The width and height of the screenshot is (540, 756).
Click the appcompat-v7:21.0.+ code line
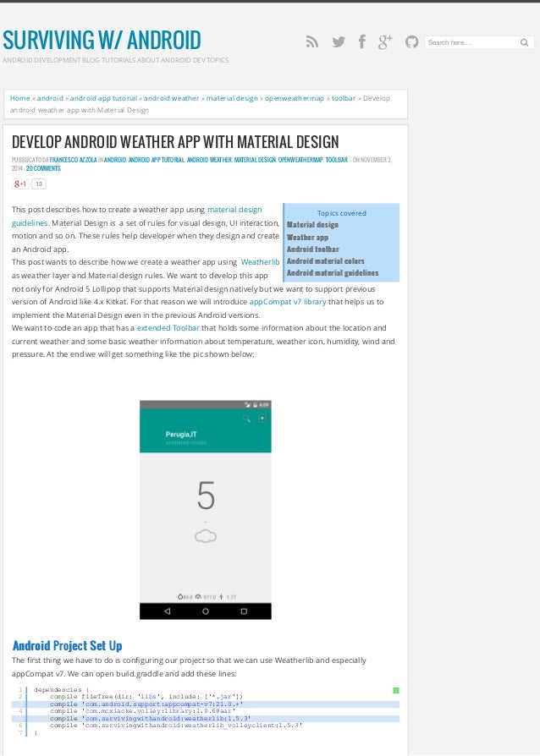coord(146,704)
